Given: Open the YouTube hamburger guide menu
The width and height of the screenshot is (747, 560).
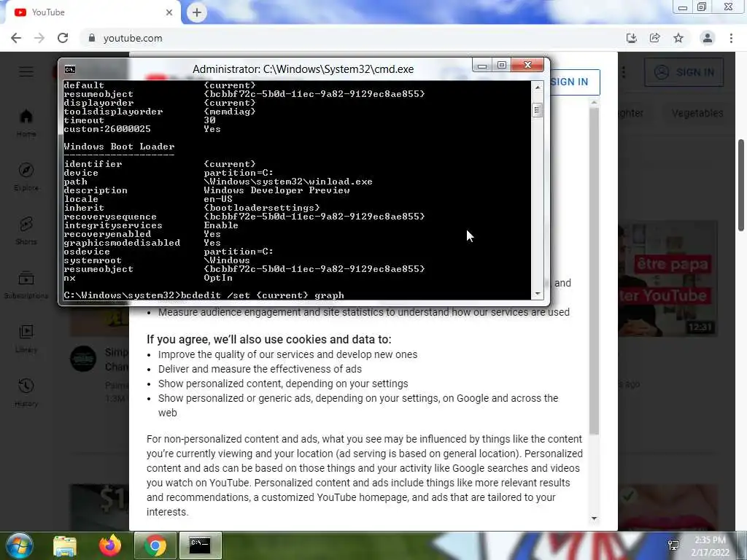Looking at the screenshot, I should [x=26, y=72].
